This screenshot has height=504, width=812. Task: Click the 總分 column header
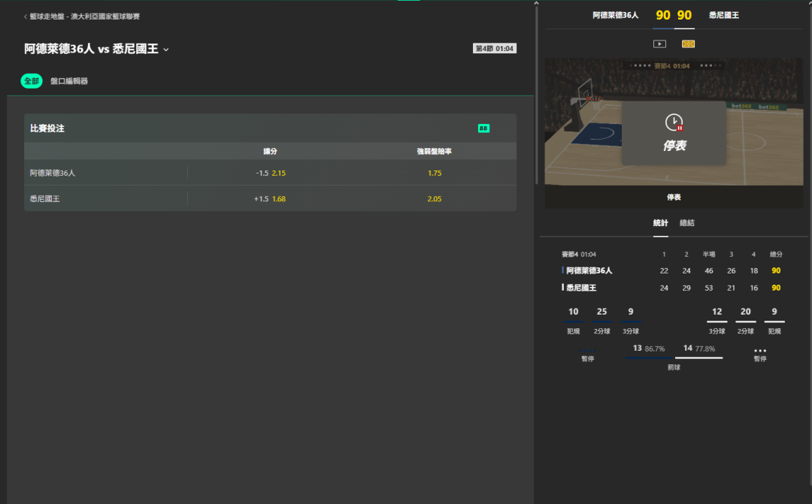point(776,254)
